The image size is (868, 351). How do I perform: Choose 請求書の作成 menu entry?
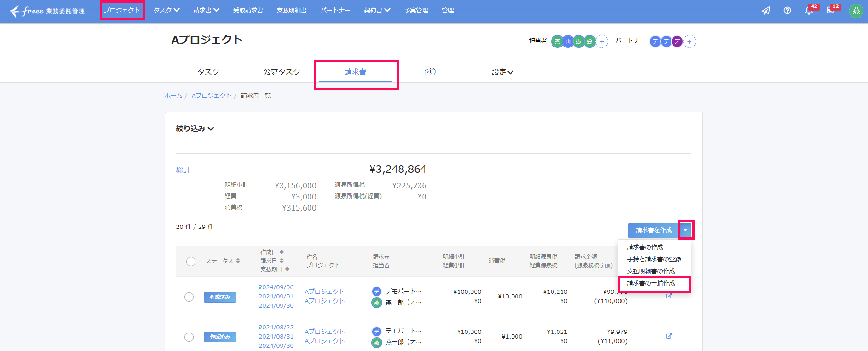(645, 247)
